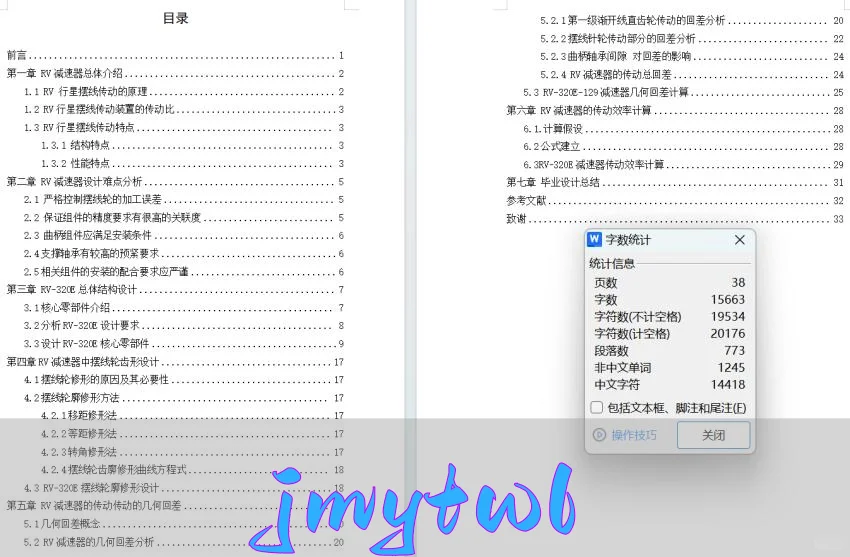Viewport: 850px width, 557px height.
Task: Go to 6.2 公式建立 entry
Action: 684,146
